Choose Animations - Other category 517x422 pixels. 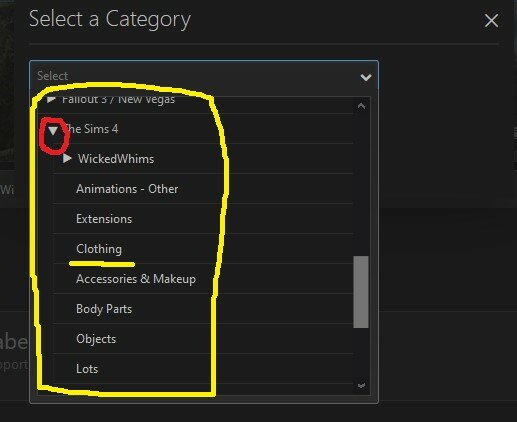[127, 189]
